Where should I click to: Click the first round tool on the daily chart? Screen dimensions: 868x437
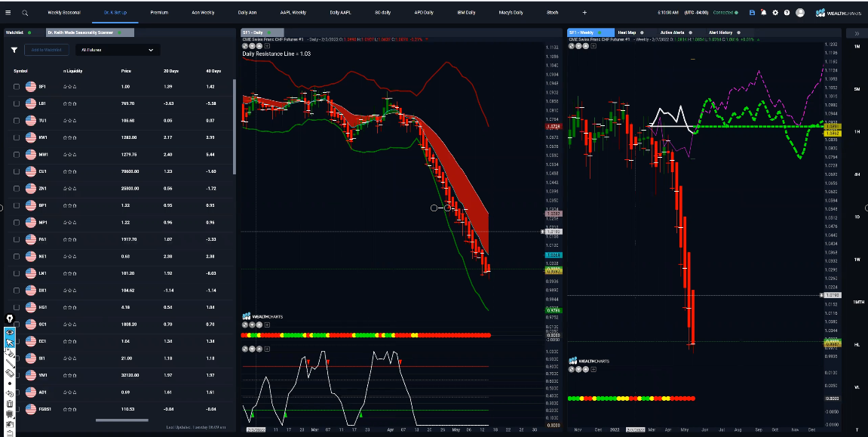coord(245,46)
